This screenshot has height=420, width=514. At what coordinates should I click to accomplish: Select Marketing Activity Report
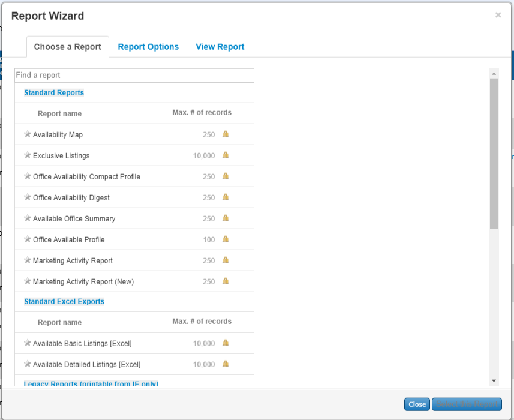click(73, 260)
